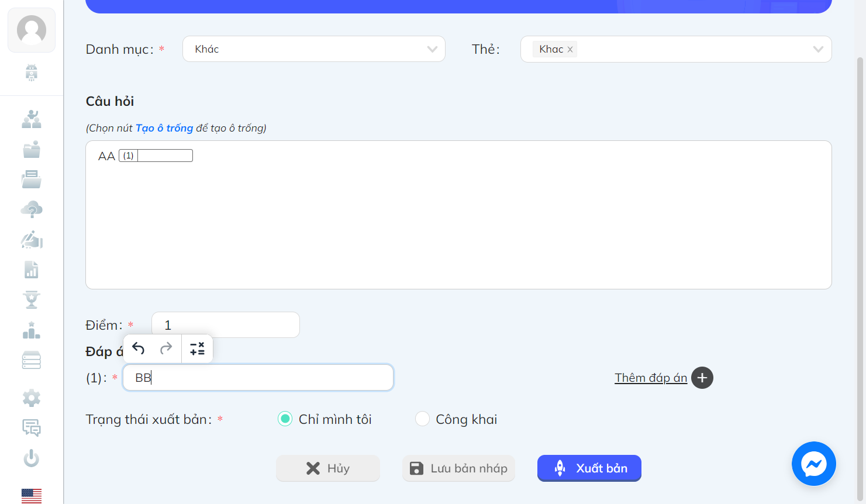The height and width of the screenshot is (504, 866).
Task: Open the user avatar profile
Action: click(32, 30)
